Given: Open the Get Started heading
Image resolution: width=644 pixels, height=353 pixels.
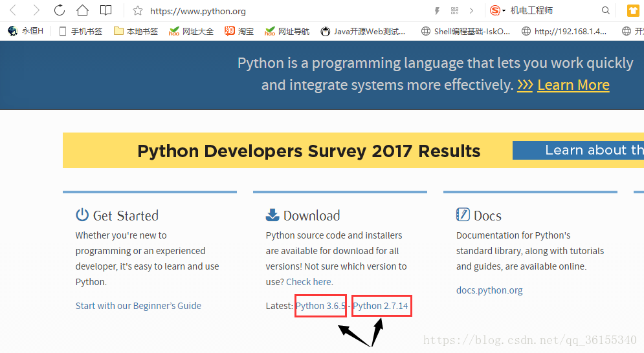Looking at the screenshot, I should tap(126, 215).
